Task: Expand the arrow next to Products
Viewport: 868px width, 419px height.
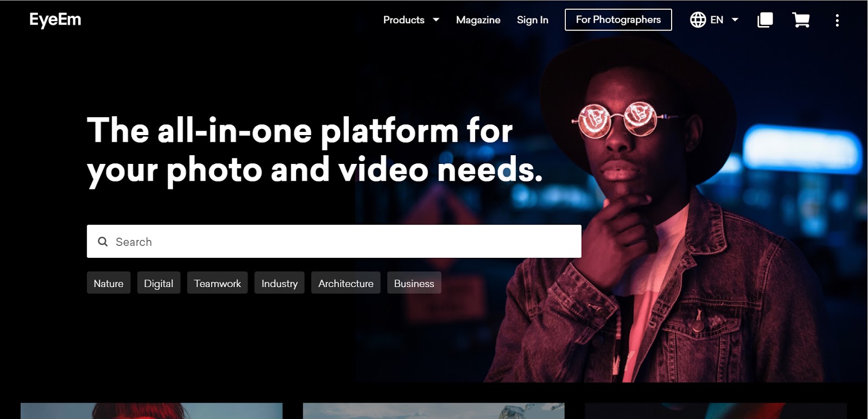Action: click(436, 20)
